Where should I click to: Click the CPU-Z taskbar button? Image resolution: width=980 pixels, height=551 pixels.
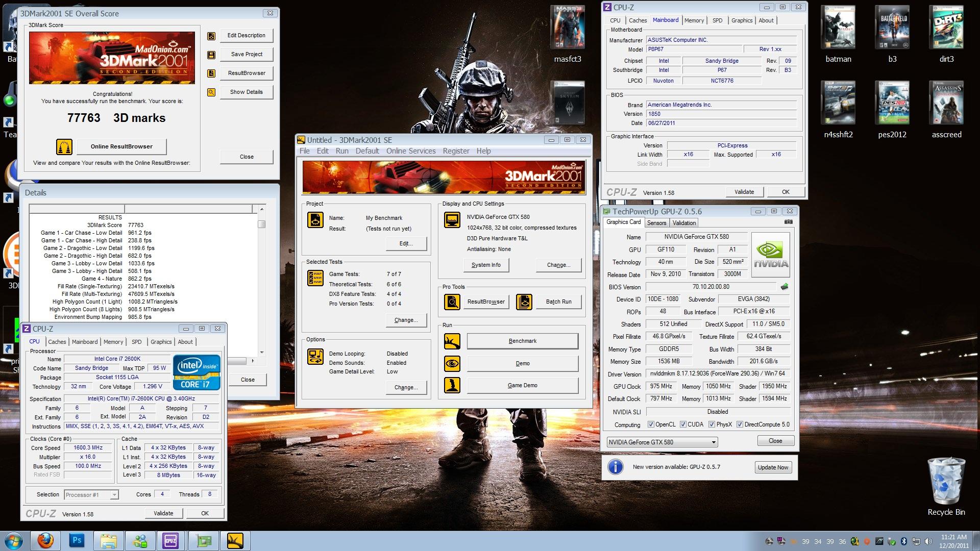(171, 541)
